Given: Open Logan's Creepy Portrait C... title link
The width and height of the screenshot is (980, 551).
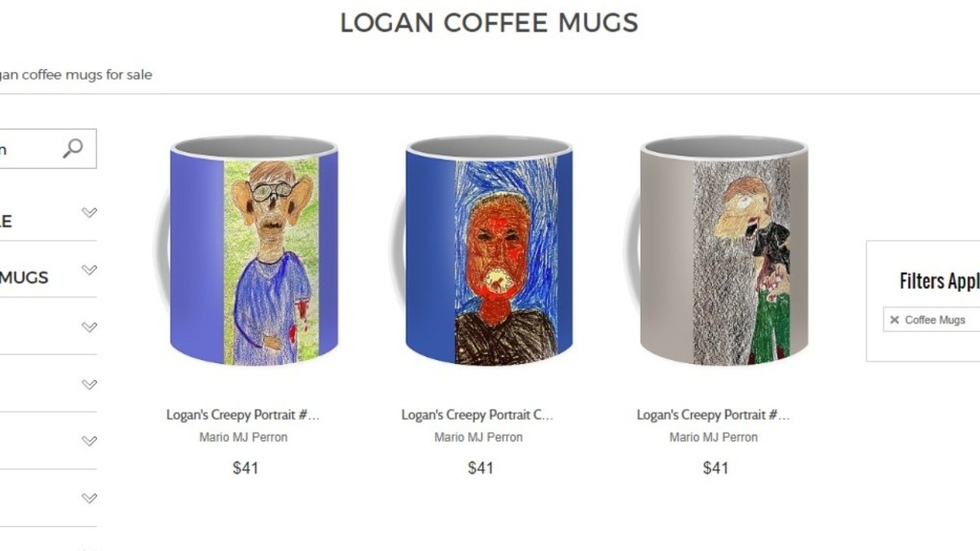Looking at the screenshot, I should point(477,415).
